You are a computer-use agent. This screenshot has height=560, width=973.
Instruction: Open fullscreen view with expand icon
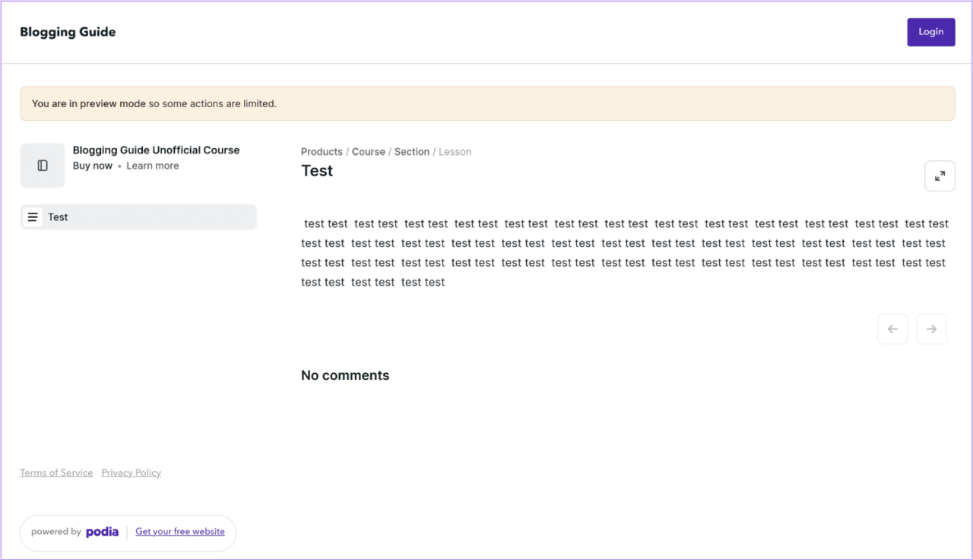point(940,176)
